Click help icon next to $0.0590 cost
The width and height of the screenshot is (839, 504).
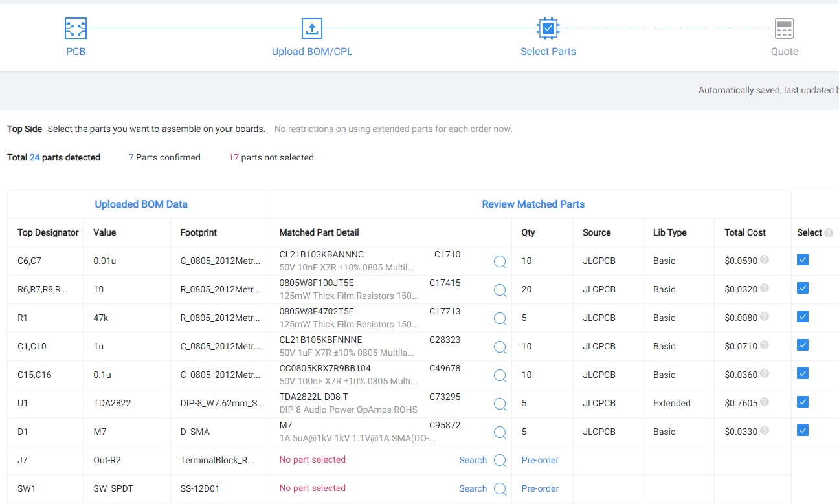(765, 260)
